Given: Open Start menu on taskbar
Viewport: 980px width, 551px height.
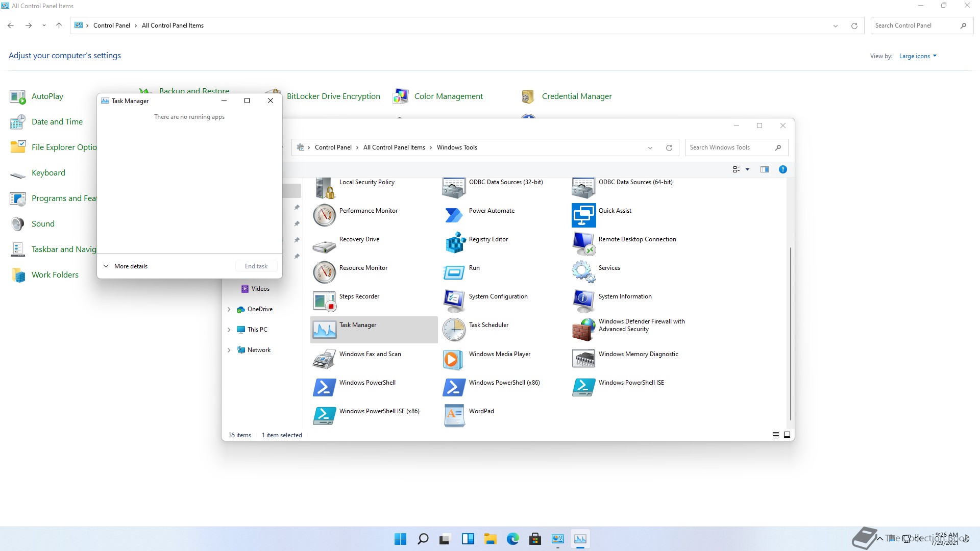Looking at the screenshot, I should coord(400,539).
